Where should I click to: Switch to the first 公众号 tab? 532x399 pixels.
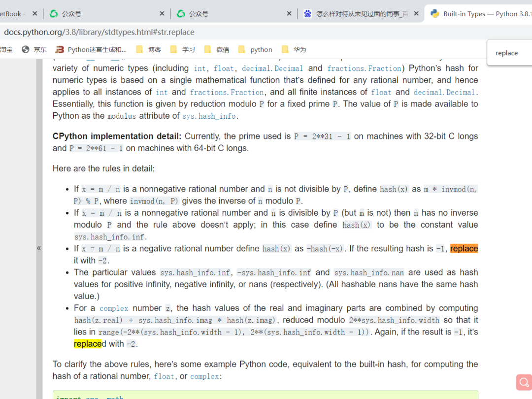[105, 14]
